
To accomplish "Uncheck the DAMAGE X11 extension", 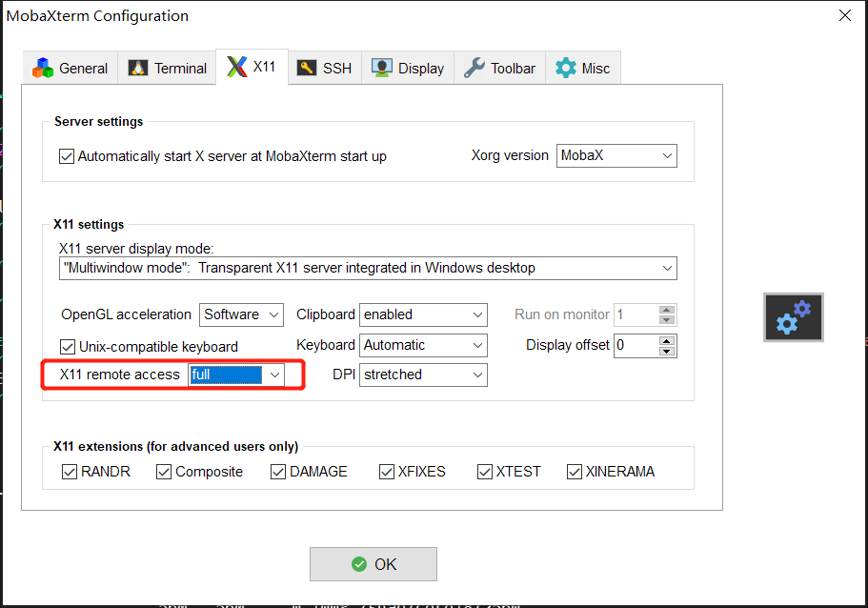I will point(276,471).
